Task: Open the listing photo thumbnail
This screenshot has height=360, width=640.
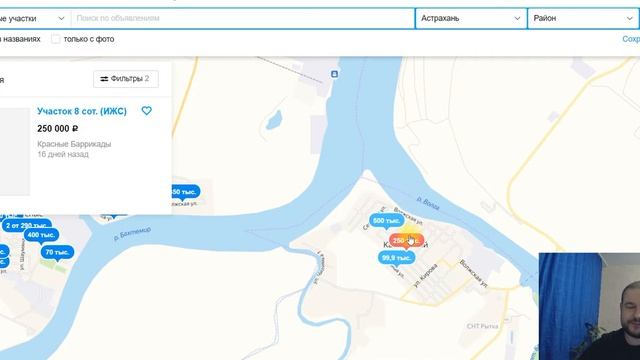Action: (15, 151)
